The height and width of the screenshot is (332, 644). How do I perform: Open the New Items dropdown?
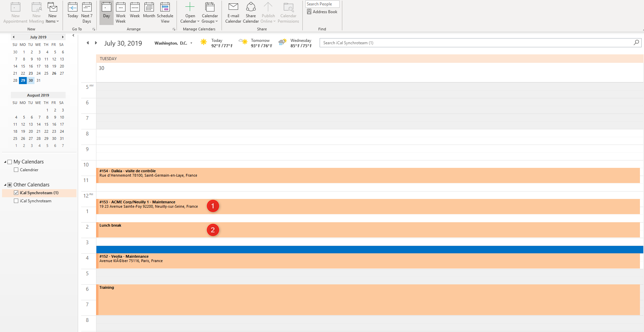tap(52, 13)
